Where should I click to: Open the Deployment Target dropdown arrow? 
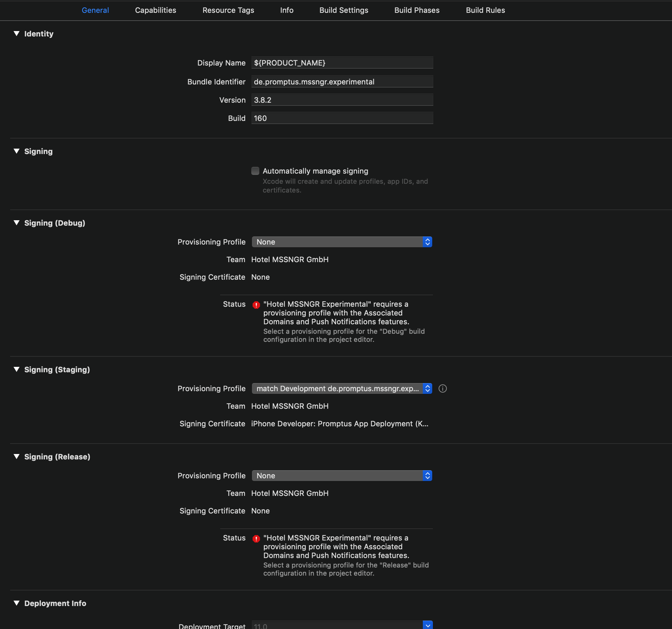(428, 625)
